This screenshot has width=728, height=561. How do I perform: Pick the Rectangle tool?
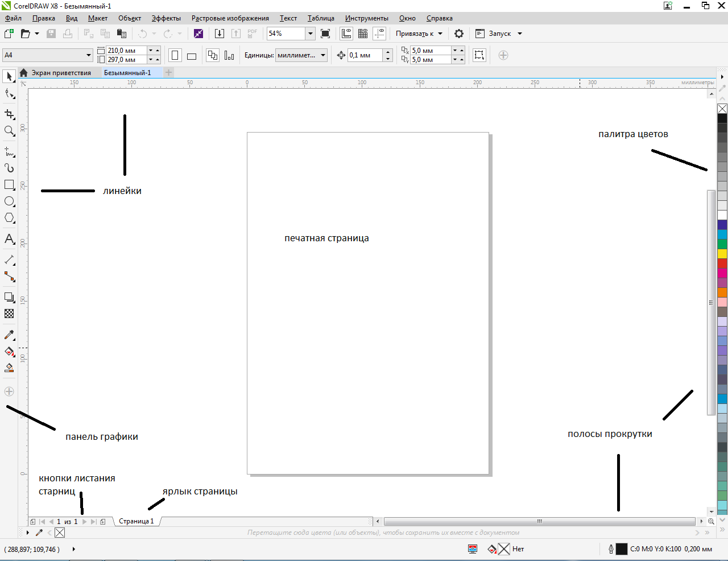tap(9, 185)
